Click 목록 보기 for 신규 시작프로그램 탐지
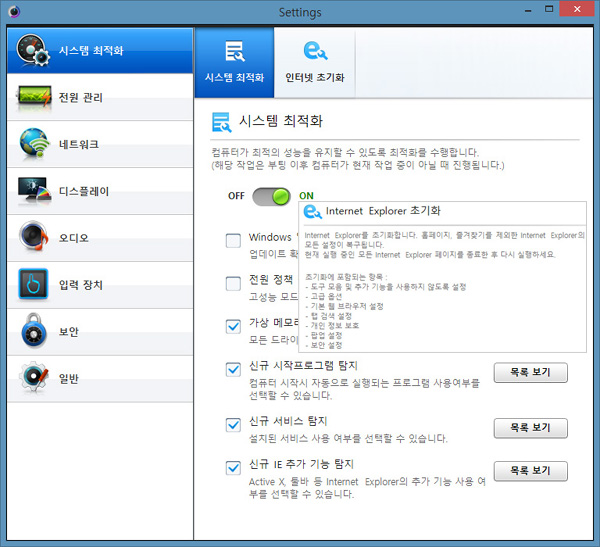Viewport: 600px width, 547px height. [530, 372]
